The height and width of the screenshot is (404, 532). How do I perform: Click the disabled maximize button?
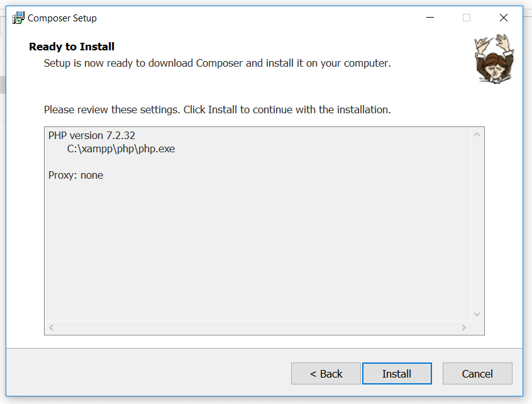467,18
